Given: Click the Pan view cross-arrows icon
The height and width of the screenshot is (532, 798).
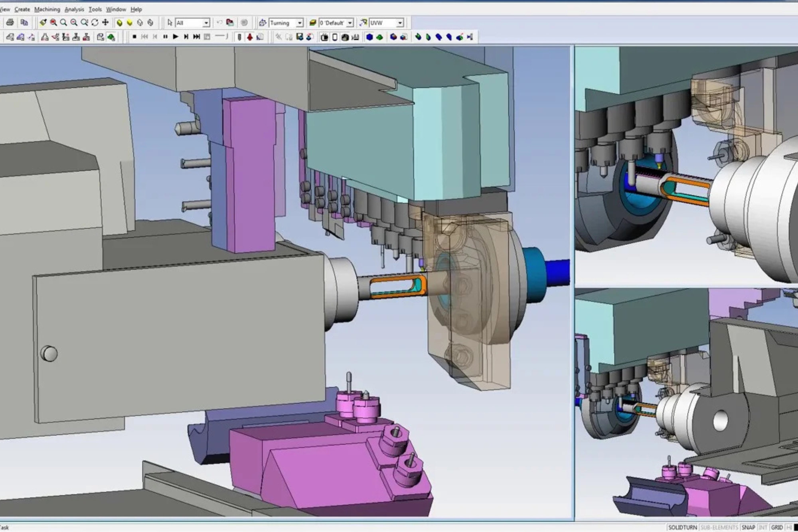Looking at the screenshot, I should coord(105,23).
